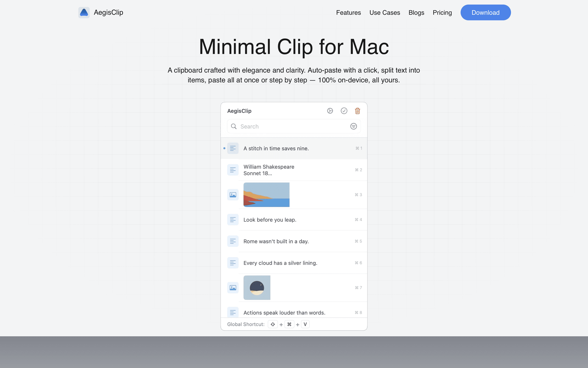The width and height of the screenshot is (588, 368).
Task: Select 'Actions speak louder than words.' clip
Action: (x=294, y=310)
